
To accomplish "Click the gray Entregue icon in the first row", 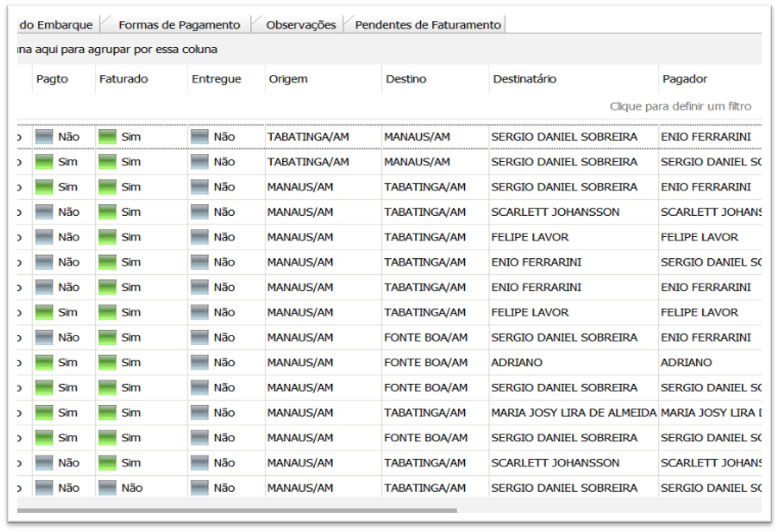I will 200,137.
